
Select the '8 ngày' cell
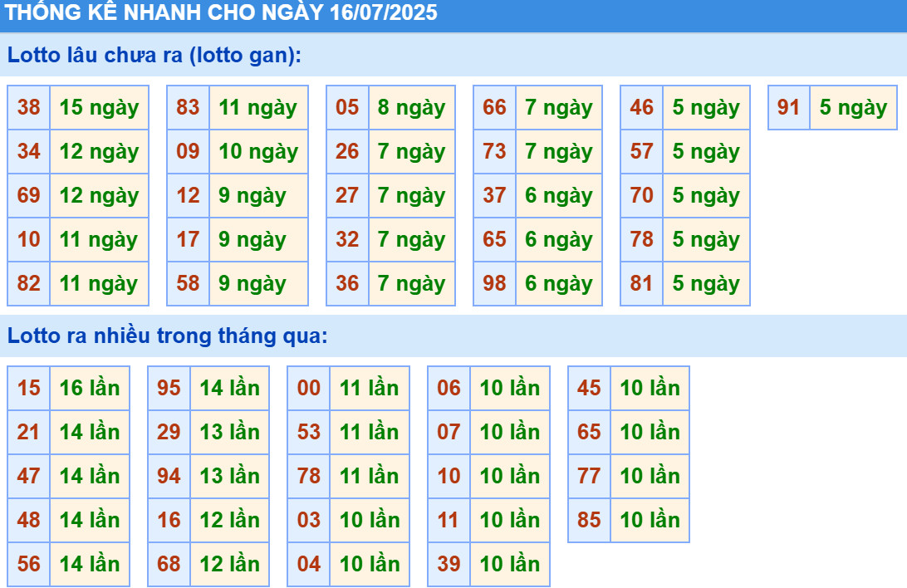pos(411,108)
